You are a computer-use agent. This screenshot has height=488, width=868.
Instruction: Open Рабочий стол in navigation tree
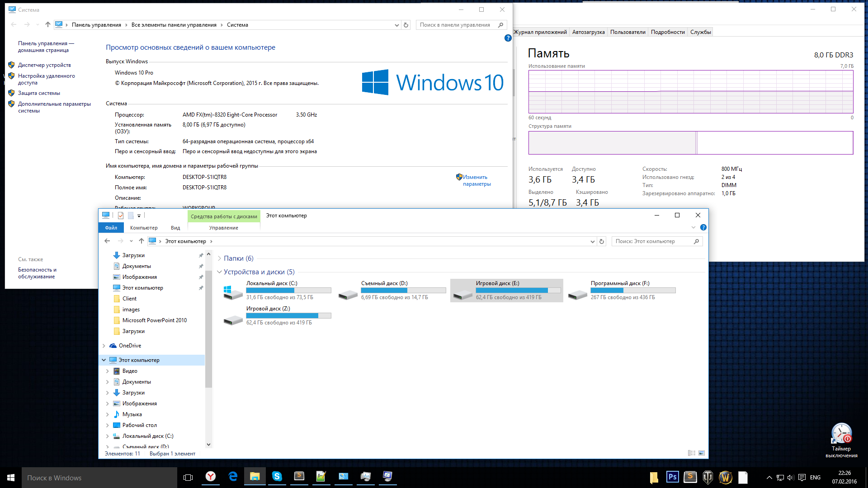[x=139, y=425]
